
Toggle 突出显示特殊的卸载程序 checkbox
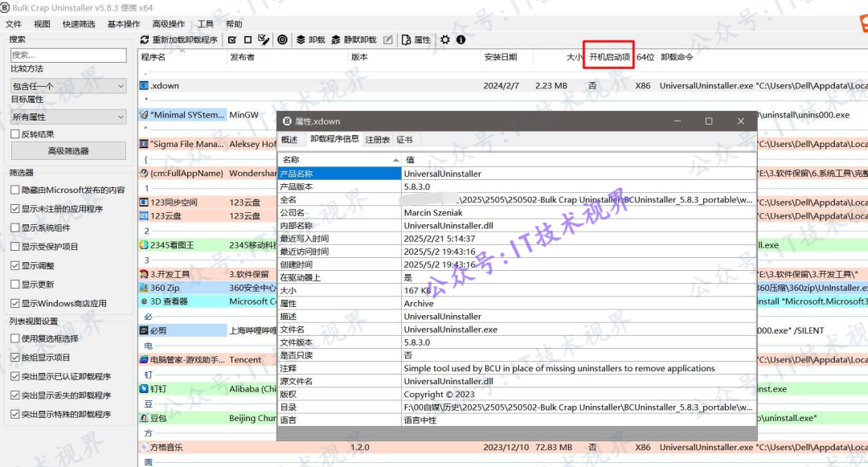tap(15, 414)
